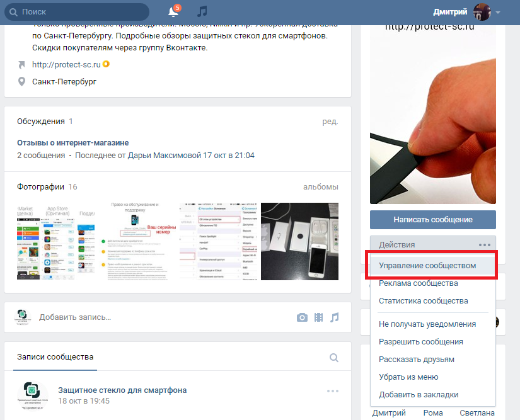Attach audio using note icon in post box
The image size is (520, 420).
click(335, 317)
